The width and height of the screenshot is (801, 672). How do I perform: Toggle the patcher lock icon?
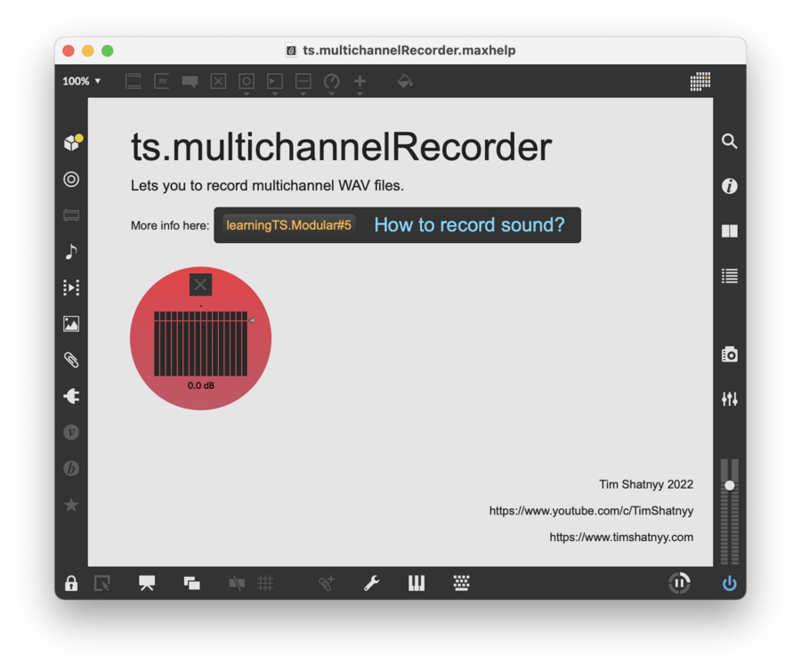pyautogui.click(x=71, y=583)
